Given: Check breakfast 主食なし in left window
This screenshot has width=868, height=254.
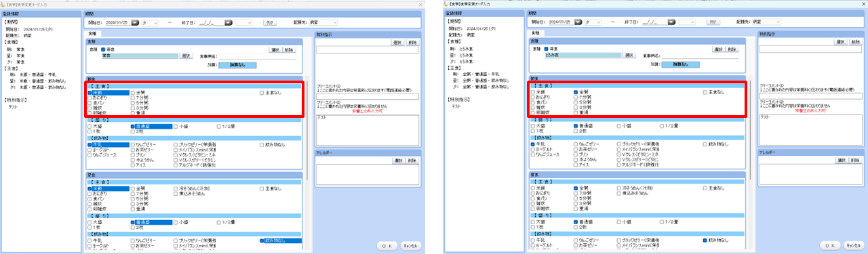Looking at the screenshot, I should pyautogui.click(x=262, y=92).
